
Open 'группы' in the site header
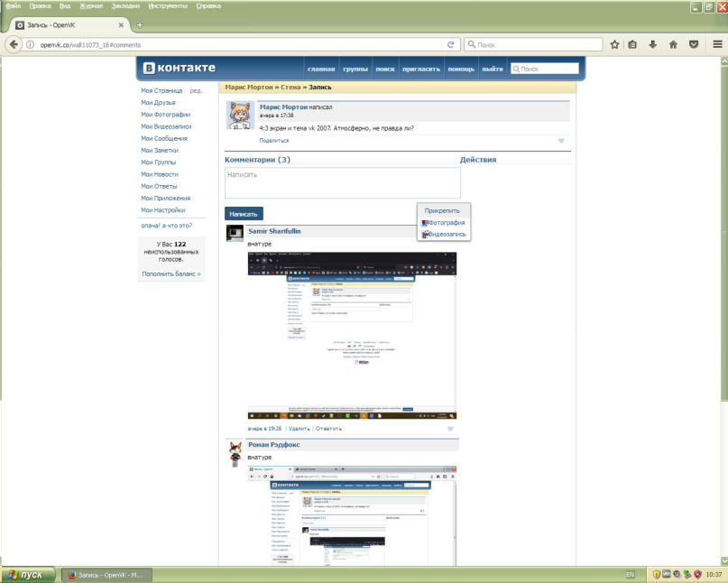(x=355, y=69)
